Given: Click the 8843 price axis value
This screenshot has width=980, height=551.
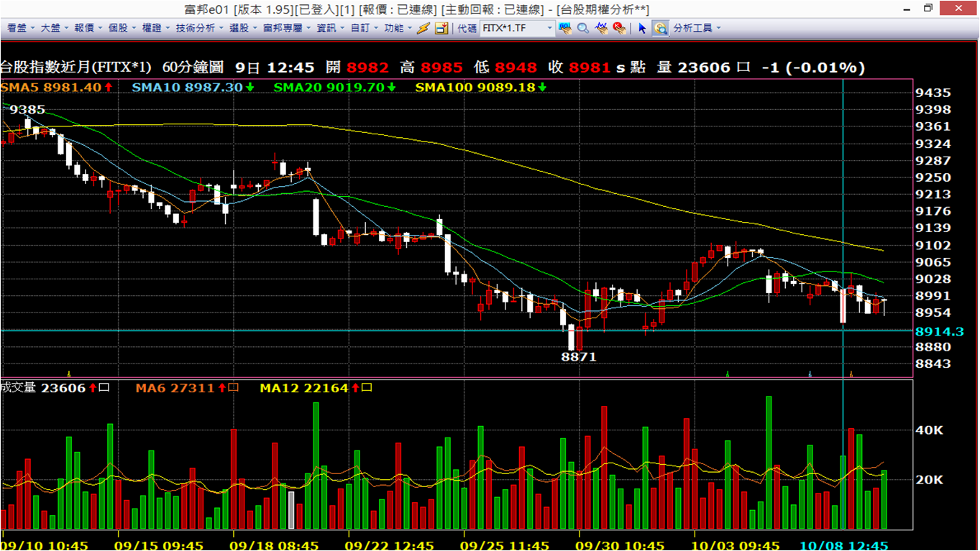Looking at the screenshot, I should 933,364.
